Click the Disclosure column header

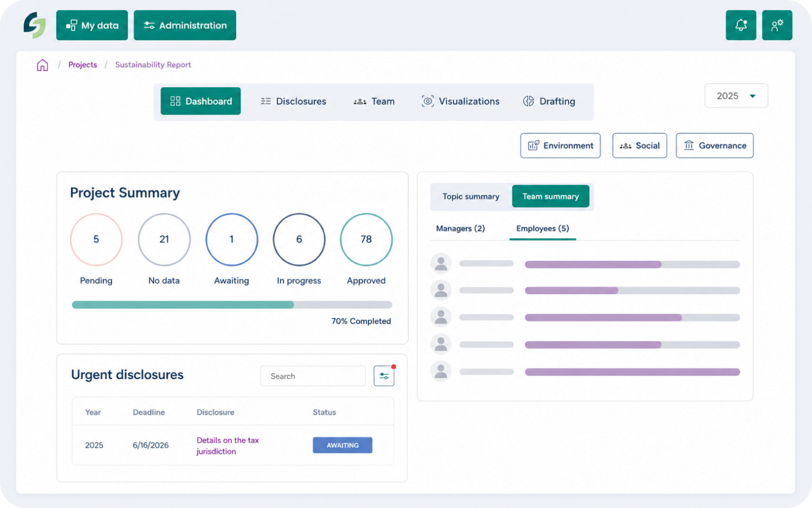(x=215, y=412)
